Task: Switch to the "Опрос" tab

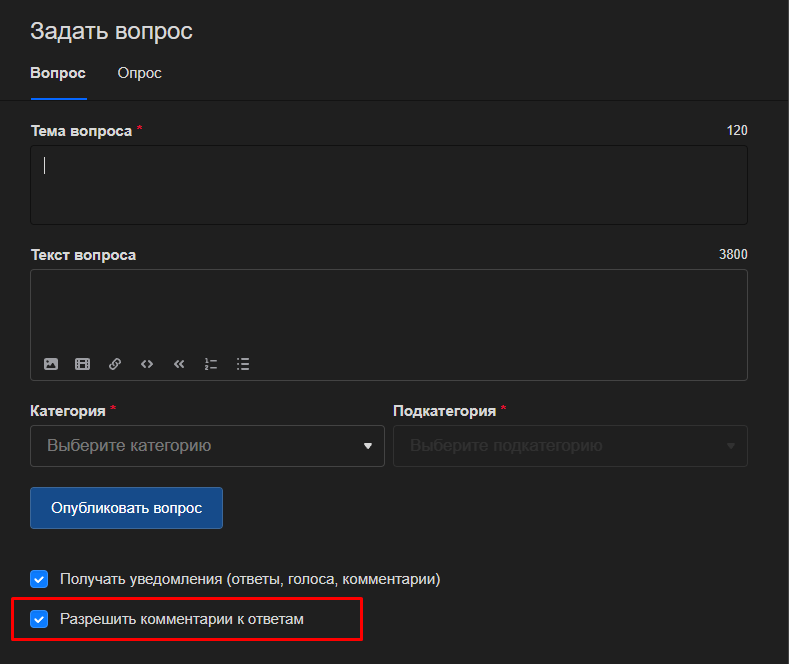Action: (139, 73)
